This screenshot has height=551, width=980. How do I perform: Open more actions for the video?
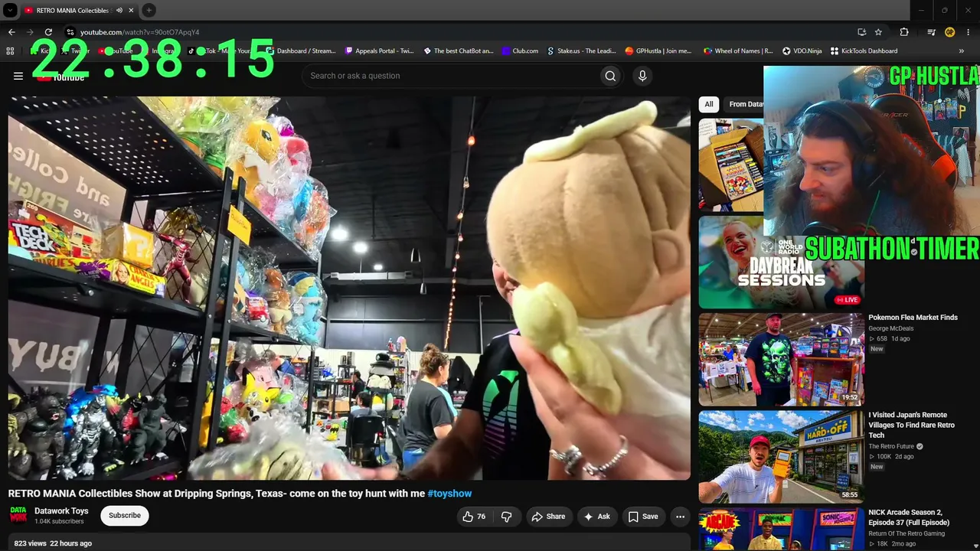point(680,517)
